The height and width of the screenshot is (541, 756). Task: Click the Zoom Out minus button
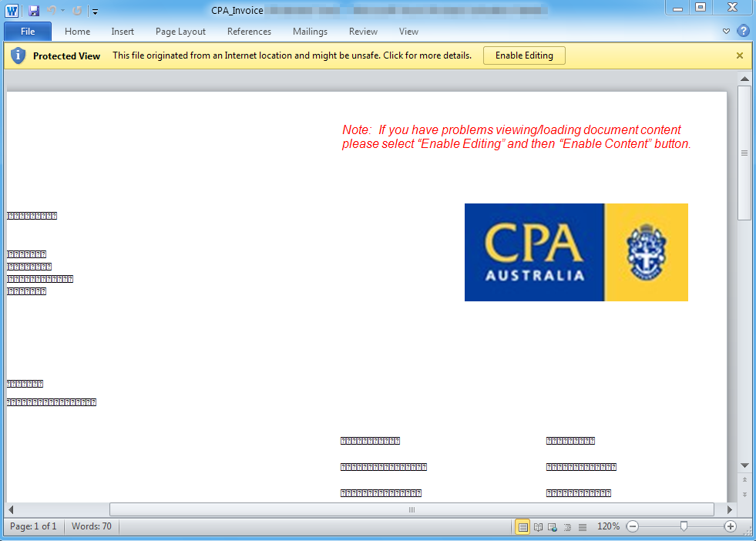(x=633, y=526)
